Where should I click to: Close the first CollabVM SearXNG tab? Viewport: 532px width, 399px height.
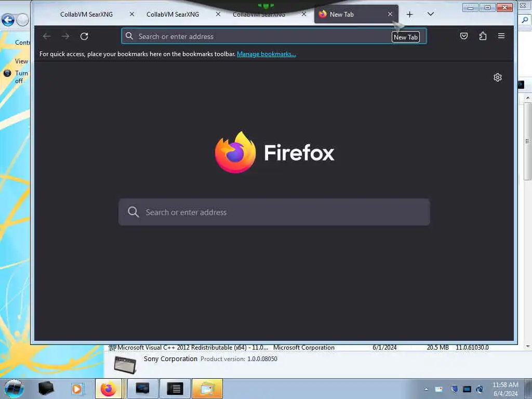click(x=132, y=14)
